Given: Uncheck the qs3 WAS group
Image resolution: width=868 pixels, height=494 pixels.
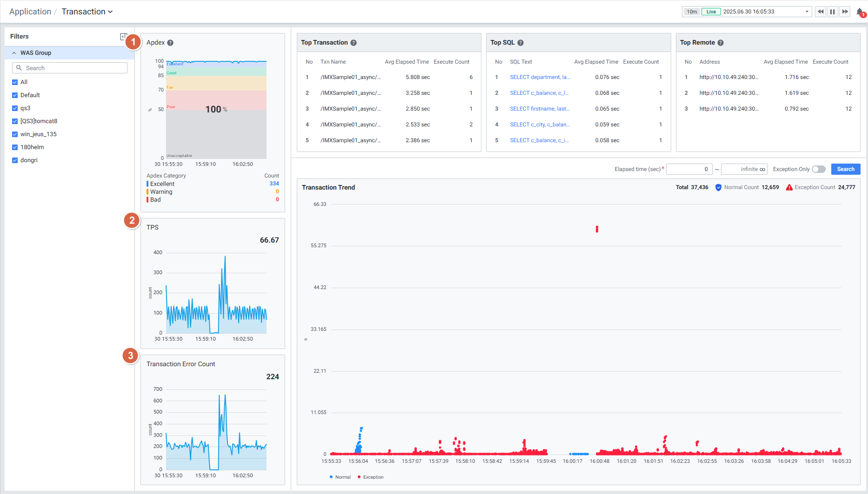Looking at the screenshot, I should [15, 108].
